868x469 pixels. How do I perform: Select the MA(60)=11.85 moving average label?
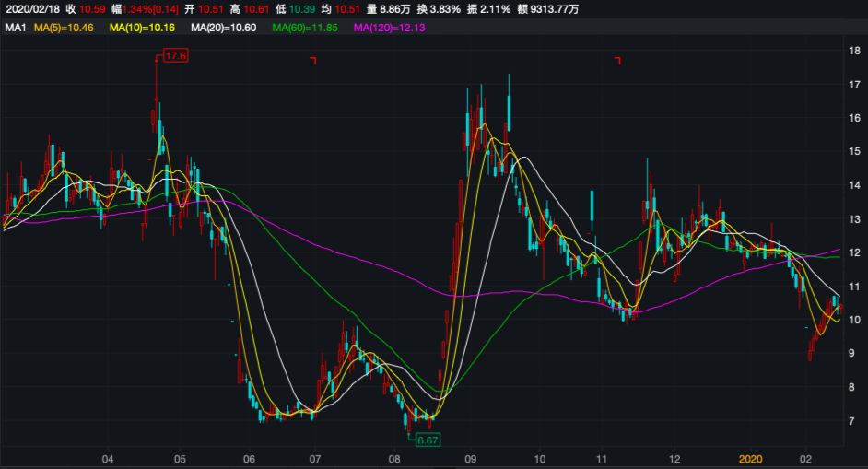pyautogui.click(x=305, y=28)
